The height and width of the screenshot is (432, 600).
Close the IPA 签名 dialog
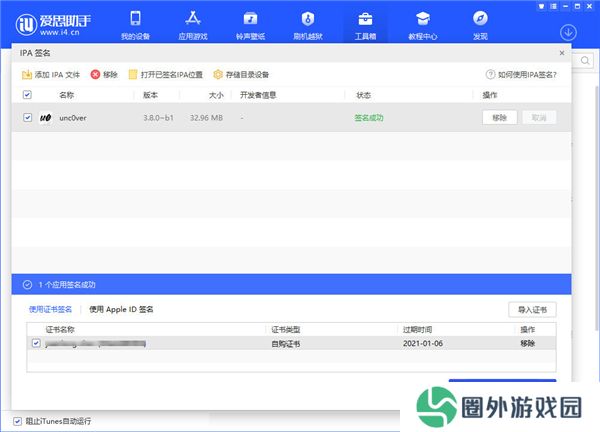(562, 53)
